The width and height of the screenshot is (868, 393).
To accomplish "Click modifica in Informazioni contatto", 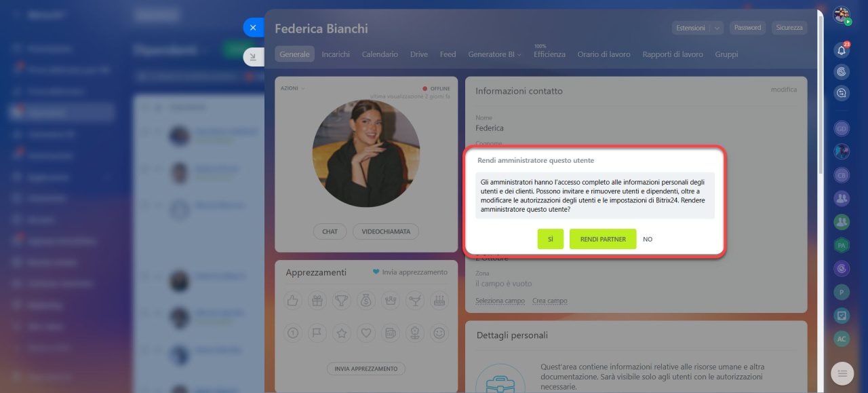I will click(784, 90).
